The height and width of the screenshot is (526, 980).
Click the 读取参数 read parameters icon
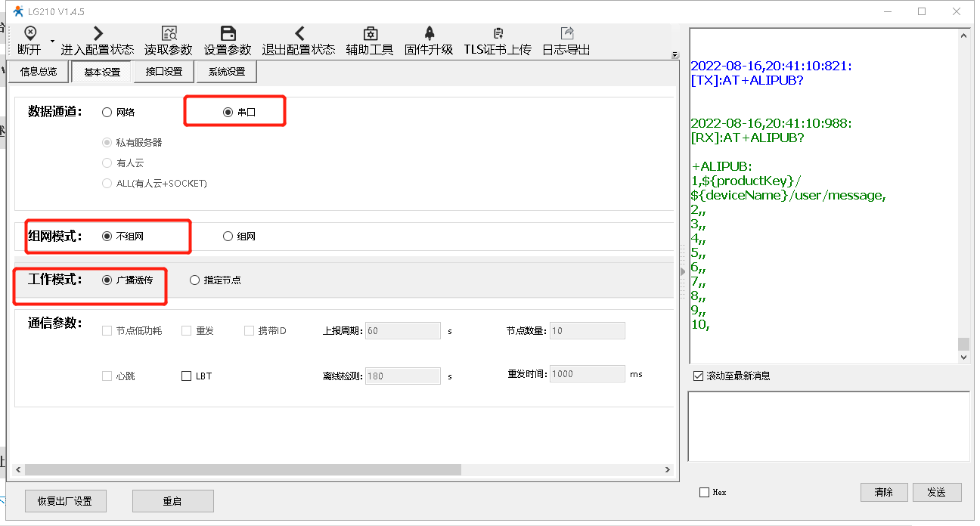point(169,33)
